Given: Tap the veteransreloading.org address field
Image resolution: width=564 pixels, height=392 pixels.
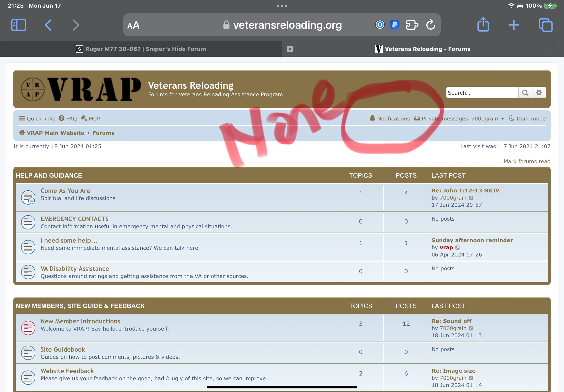Looking at the screenshot, I should (x=282, y=25).
